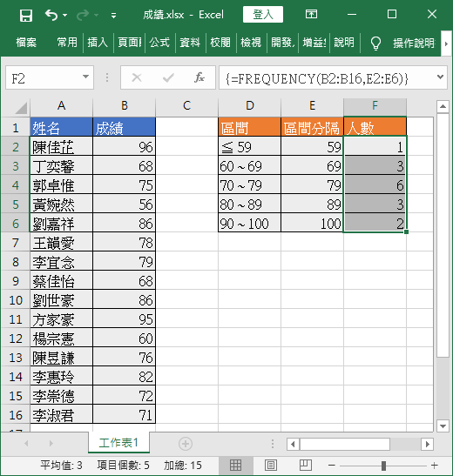Screen dimensions: 453x476
Task: Click the 加總: 15 status bar entry
Action: (x=183, y=465)
